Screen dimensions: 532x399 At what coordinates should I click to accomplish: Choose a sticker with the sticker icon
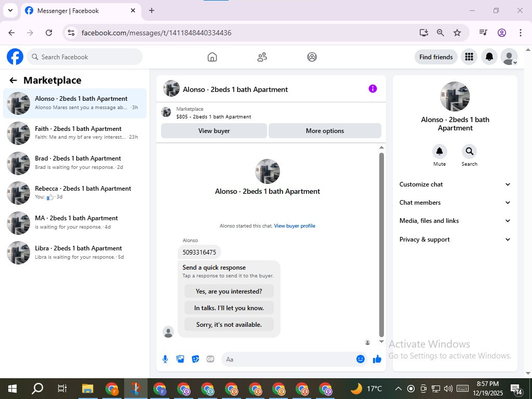tap(195, 359)
